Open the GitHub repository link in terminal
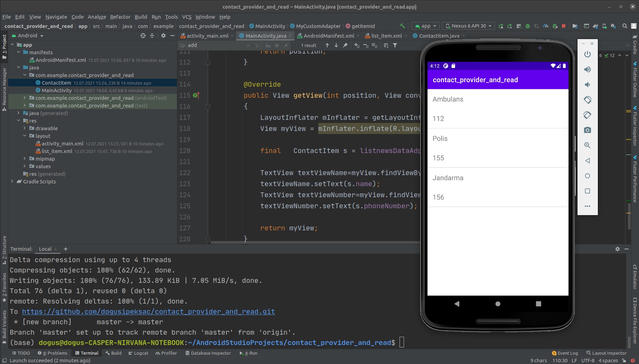Viewport: 639px width, 364px height. 149,311
